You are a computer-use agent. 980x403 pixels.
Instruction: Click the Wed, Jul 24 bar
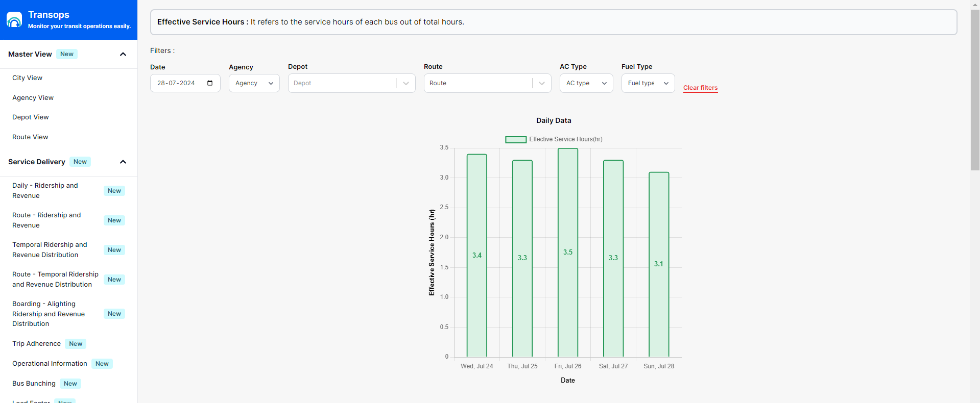[477, 256]
